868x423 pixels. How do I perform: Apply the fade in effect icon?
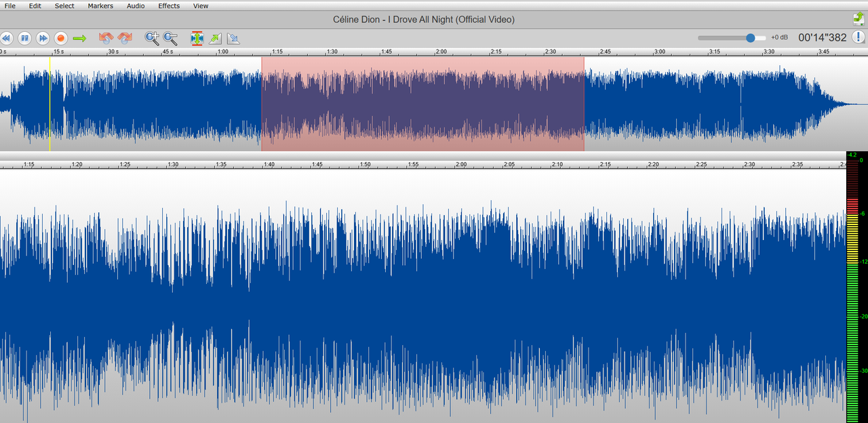tap(215, 39)
